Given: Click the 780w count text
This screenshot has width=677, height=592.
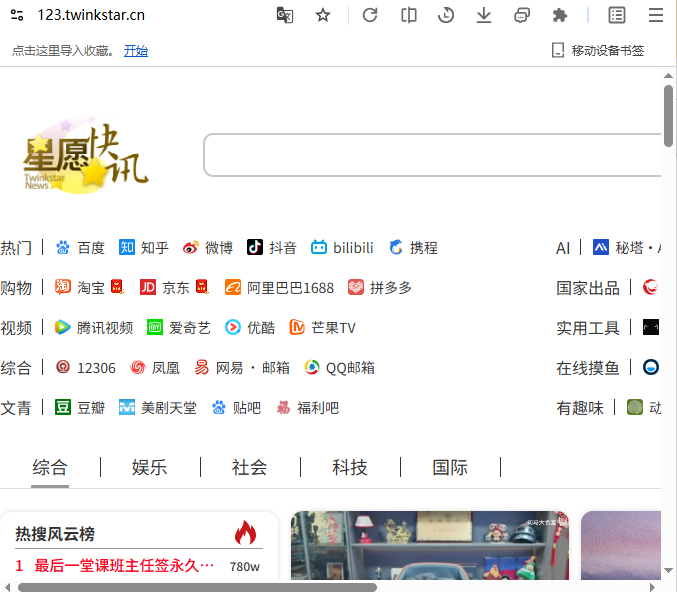Looking at the screenshot, I should click(245, 567).
